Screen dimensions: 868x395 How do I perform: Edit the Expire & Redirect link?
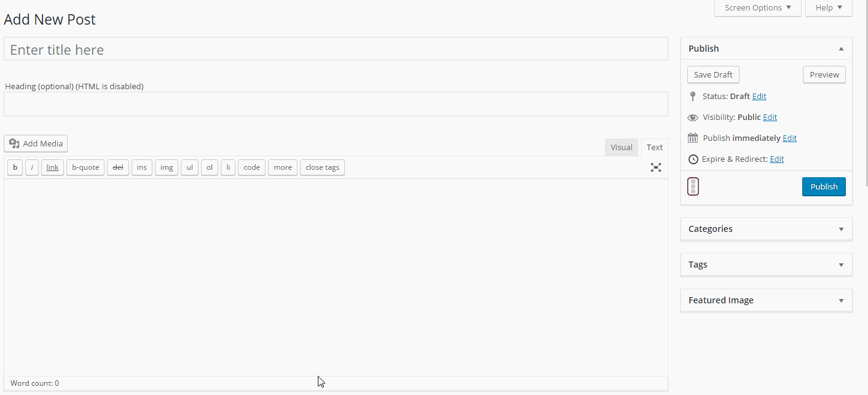777,159
